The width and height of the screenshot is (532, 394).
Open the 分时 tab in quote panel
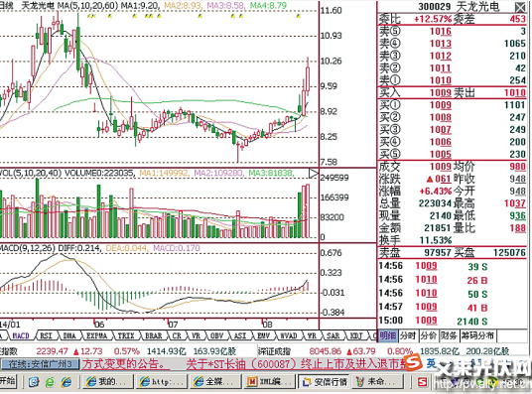(x=408, y=336)
